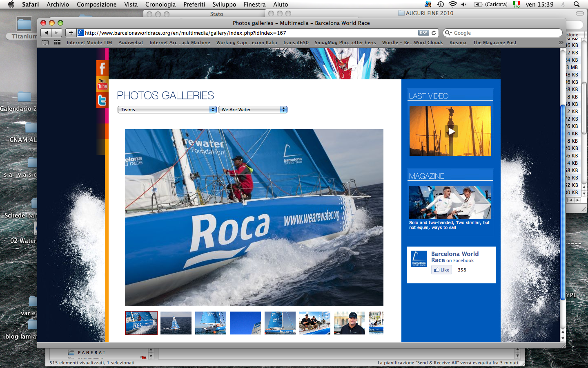The width and height of the screenshot is (588, 368).
Task: Open the Preferiti menu
Action: pyautogui.click(x=194, y=4)
